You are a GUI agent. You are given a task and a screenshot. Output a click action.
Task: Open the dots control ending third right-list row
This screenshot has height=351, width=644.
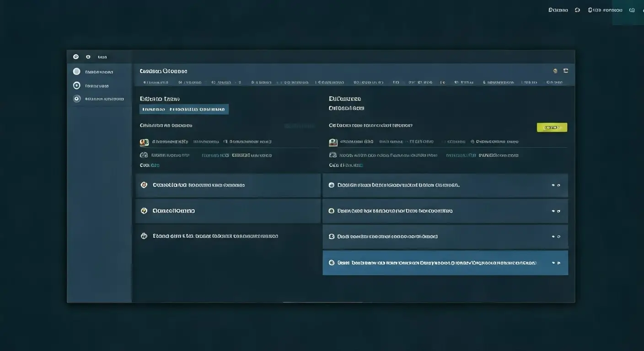click(556, 237)
